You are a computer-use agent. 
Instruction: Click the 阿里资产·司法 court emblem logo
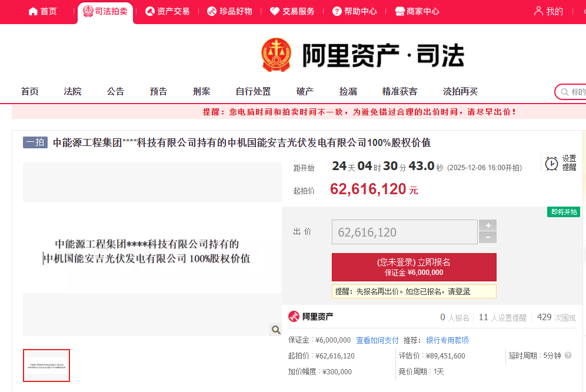coord(276,55)
